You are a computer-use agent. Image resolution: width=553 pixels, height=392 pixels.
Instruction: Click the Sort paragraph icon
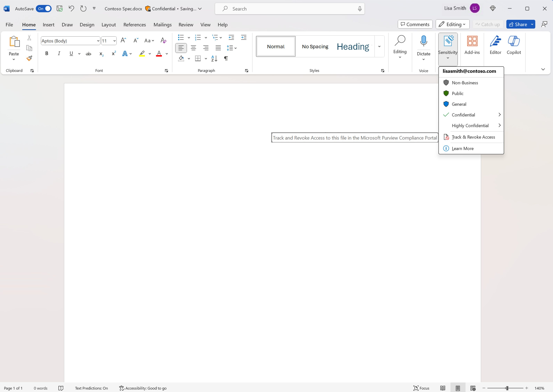click(x=214, y=58)
